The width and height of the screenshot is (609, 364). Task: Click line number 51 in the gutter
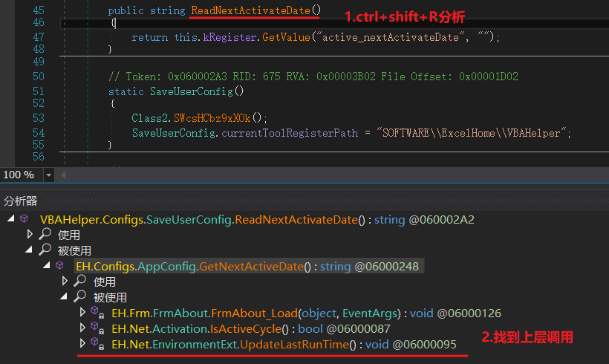point(39,91)
